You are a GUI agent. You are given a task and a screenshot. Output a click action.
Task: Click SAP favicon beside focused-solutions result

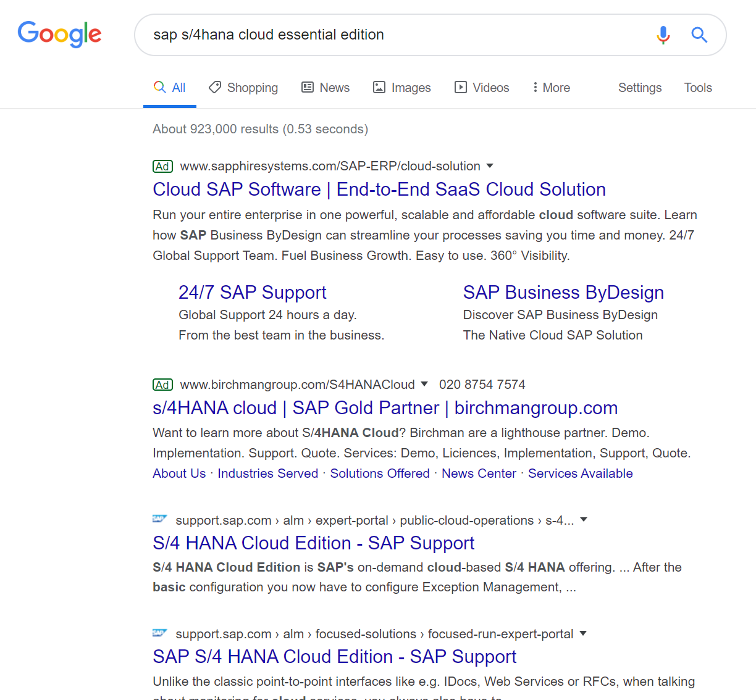point(160,633)
